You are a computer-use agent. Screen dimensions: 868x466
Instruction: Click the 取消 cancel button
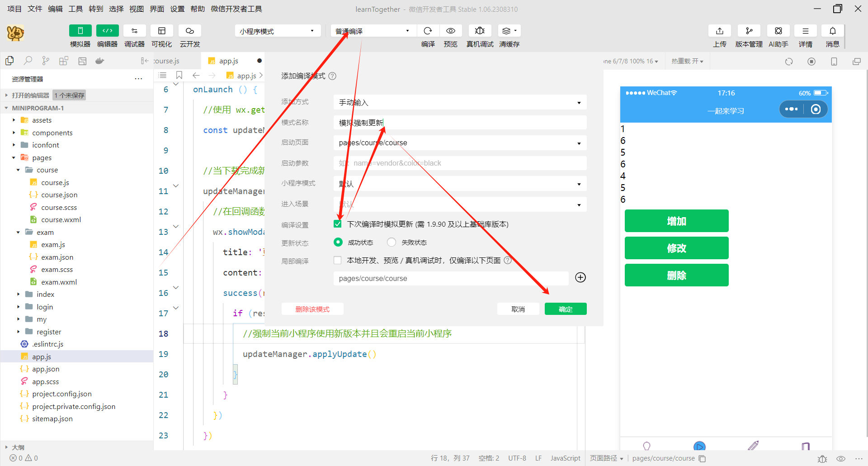(518, 309)
